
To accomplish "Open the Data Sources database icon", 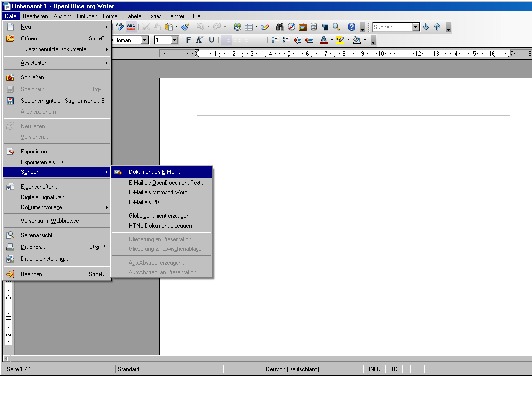I will coord(314,27).
